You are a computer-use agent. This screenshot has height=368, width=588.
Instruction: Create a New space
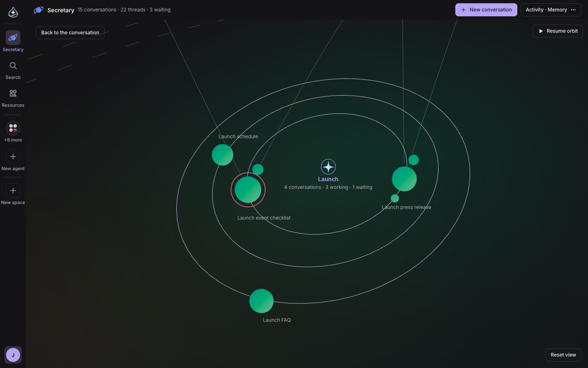coord(13,194)
